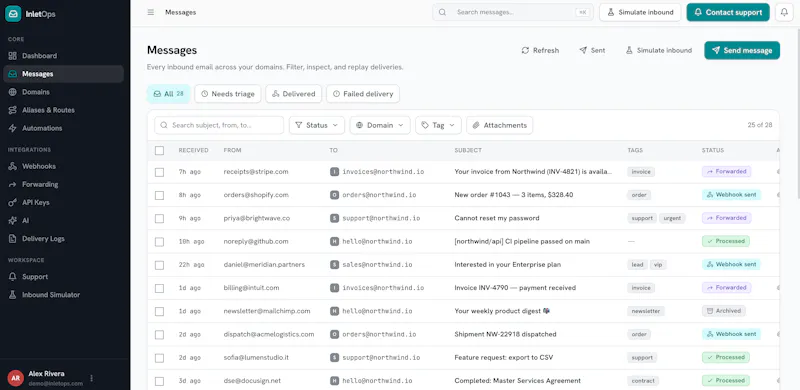Open the 'Cannot reset my password' message
This screenshot has width=800, height=390.
(x=496, y=218)
